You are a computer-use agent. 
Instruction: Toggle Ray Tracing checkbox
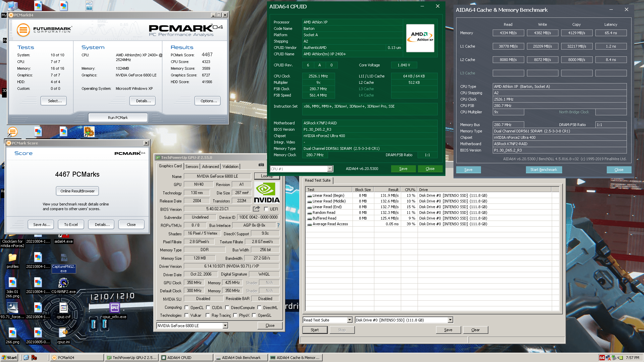pyautogui.click(x=208, y=315)
